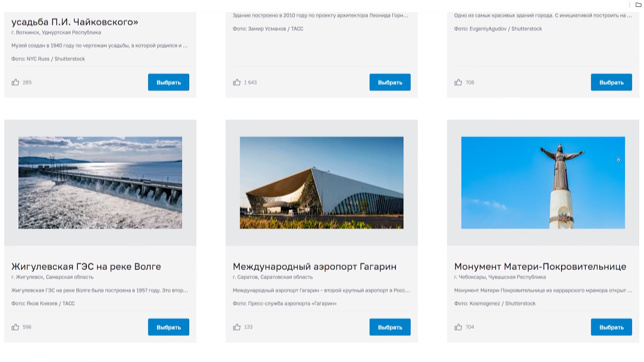The width and height of the screenshot is (644, 362).
Task: Select Выбрать on the card with 708 likes
Action: point(611,82)
